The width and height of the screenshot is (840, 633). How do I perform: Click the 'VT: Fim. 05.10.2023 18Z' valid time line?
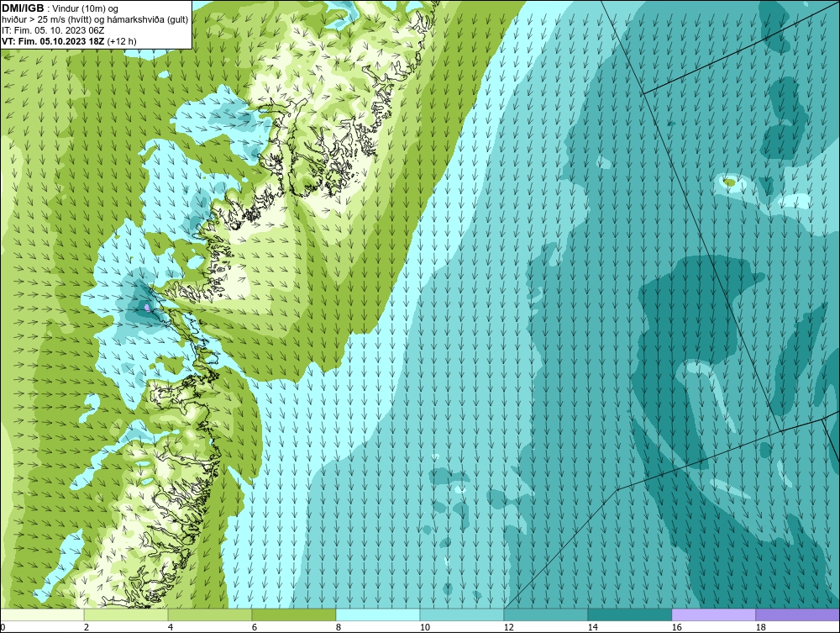pos(52,41)
